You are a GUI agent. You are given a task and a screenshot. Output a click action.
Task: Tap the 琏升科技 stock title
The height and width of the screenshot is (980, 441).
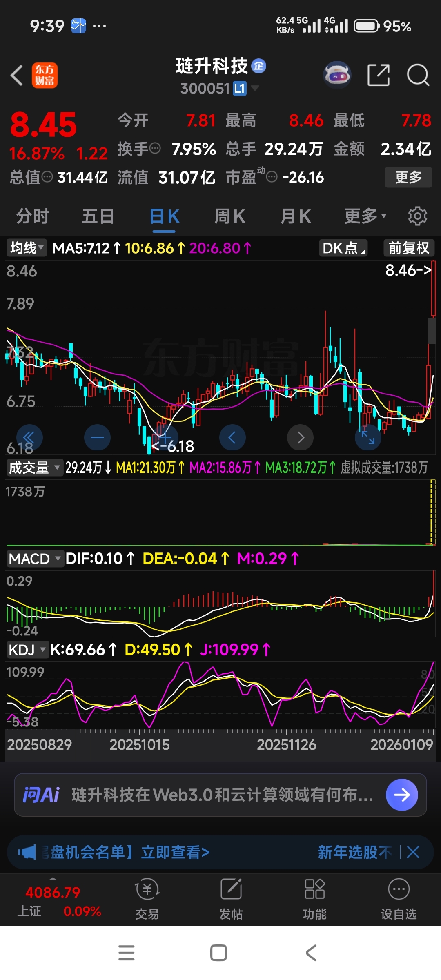point(212,66)
